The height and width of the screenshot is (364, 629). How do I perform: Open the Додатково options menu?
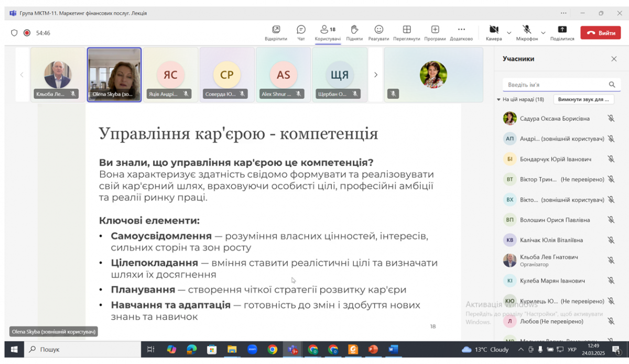pyautogui.click(x=461, y=32)
